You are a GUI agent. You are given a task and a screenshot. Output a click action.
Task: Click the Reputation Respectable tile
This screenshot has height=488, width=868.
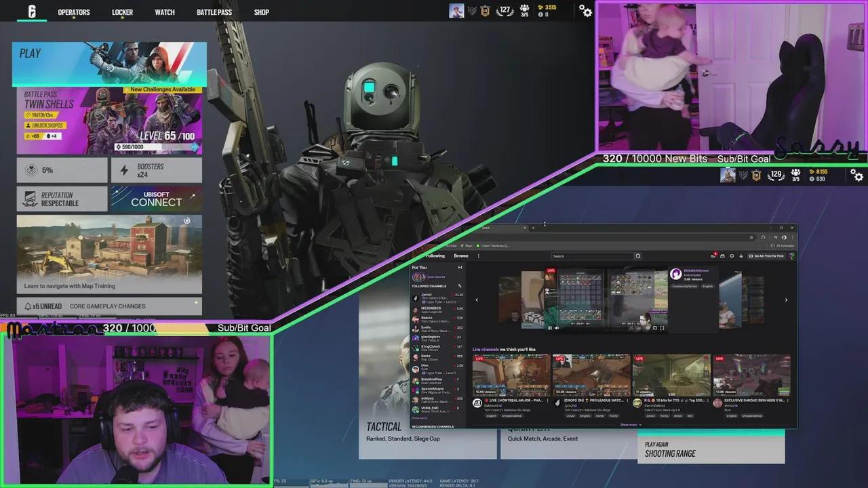pyautogui.click(x=62, y=199)
